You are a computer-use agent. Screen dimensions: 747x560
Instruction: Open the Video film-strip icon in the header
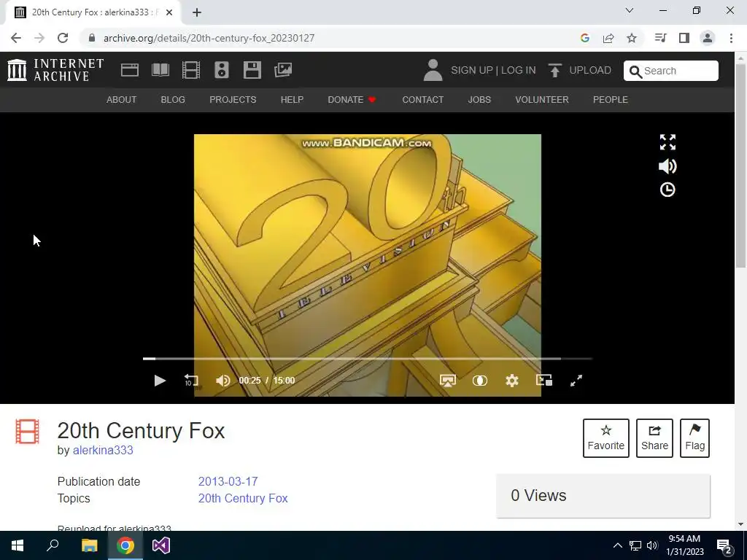(191, 70)
